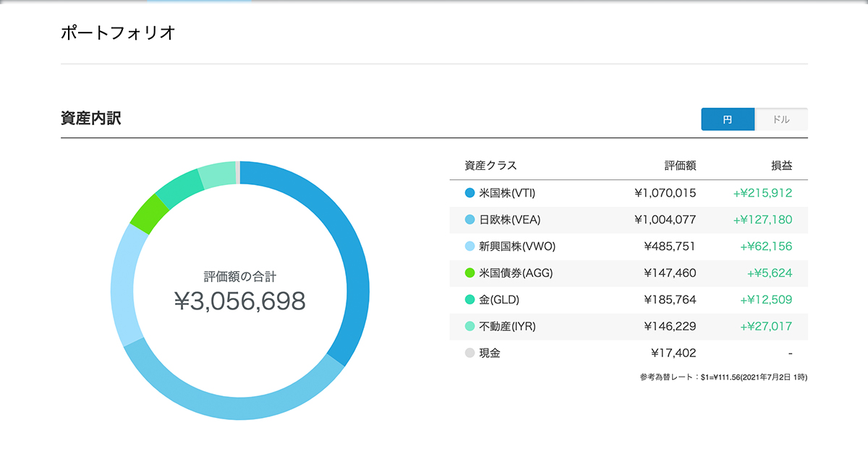This screenshot has width=868, height=454.
Task: Click the 新興国株(VWO) legend dot
Action: click(x=469, y=247)
